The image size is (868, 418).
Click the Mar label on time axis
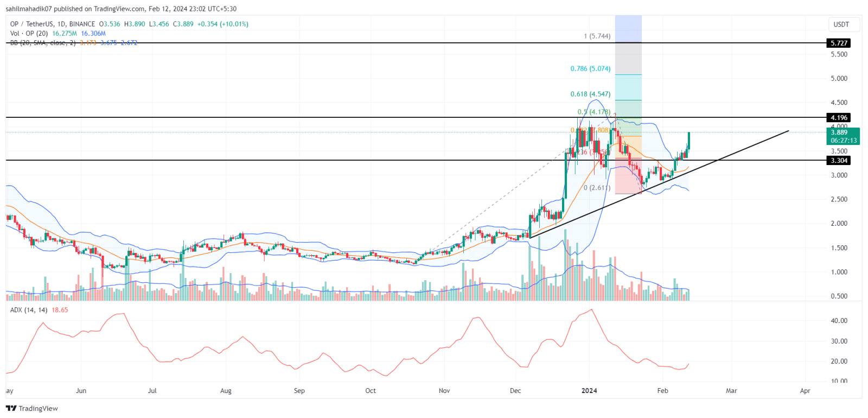pyautogui.click(x=731, y=391)
